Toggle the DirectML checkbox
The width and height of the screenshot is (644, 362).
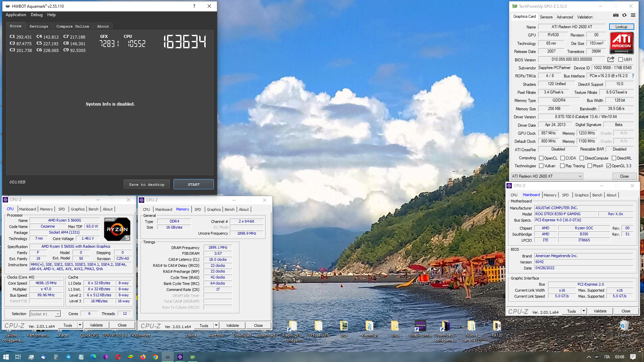614,158
